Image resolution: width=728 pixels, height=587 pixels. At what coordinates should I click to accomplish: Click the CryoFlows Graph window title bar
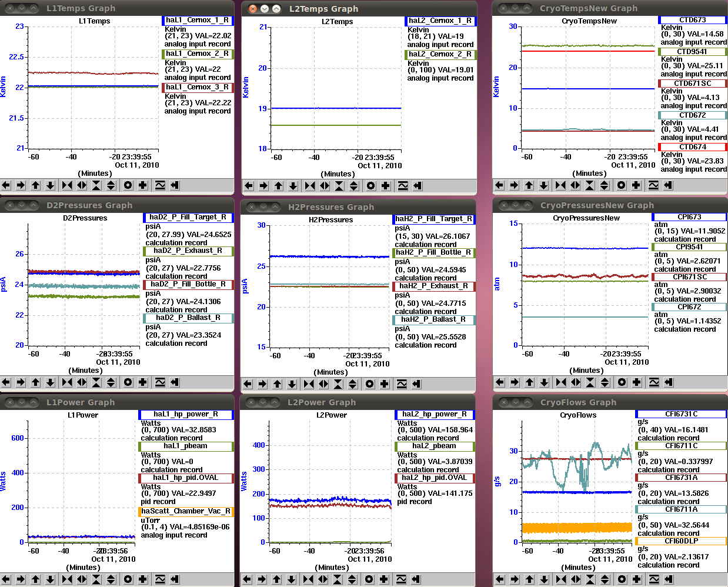point(610,402)
